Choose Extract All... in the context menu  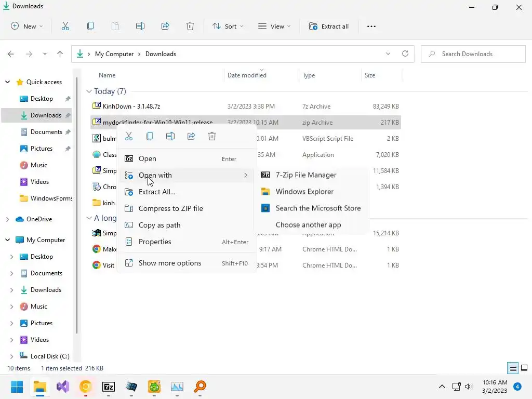(187, 192)
